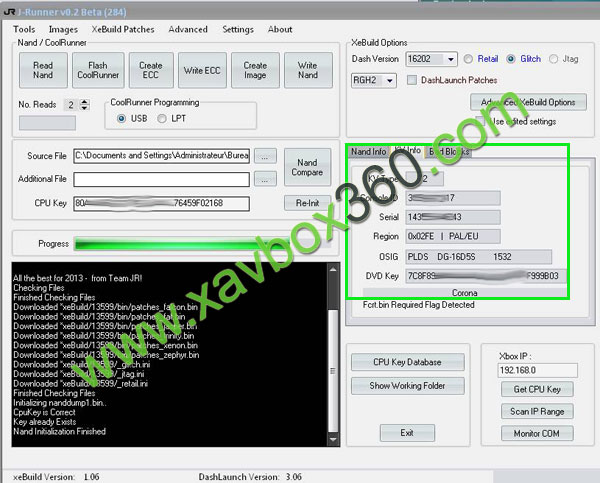
Task: Click the Region value field
Action: (x=453, y=236)
